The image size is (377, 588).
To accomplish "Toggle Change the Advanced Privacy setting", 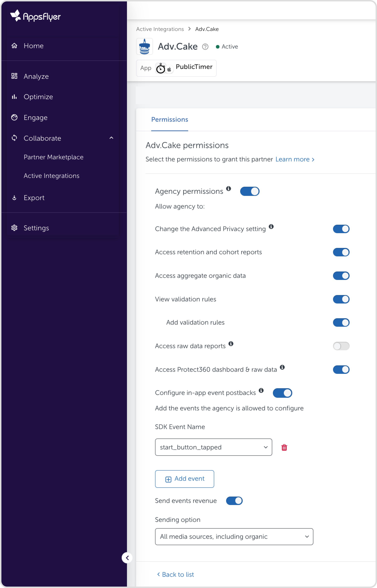I will pyautogui.click(x=341, y=229).
